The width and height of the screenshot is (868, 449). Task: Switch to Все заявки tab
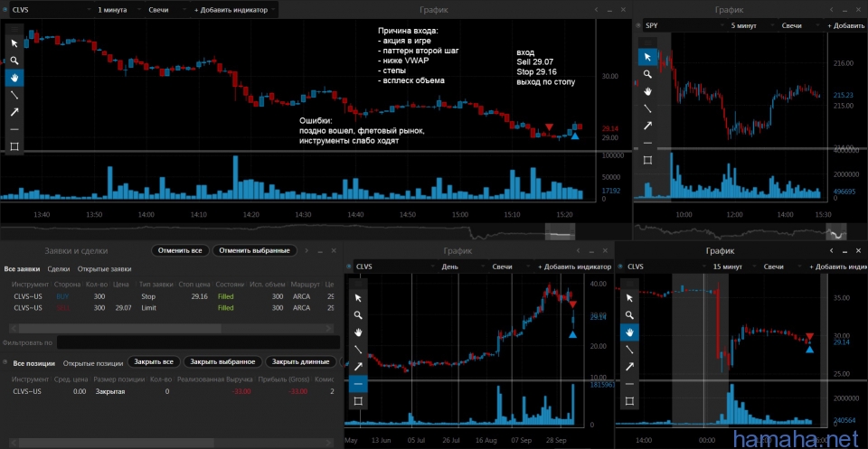point(22,269)
